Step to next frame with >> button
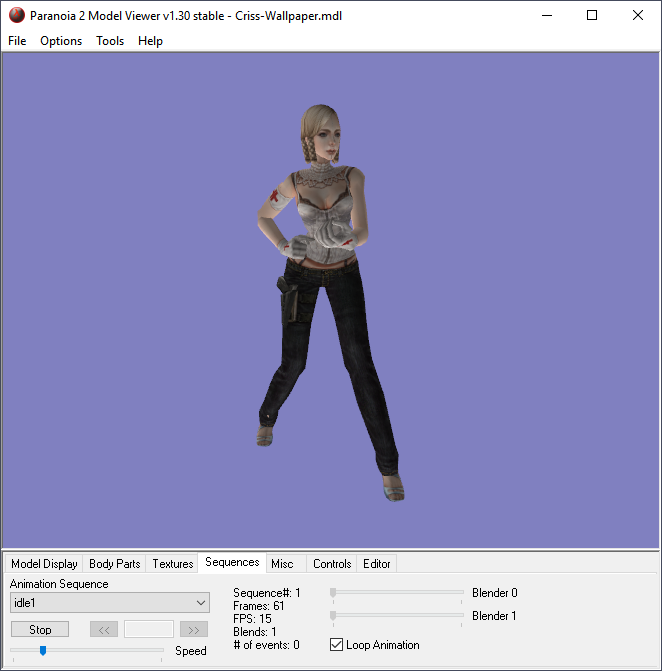Viewport: 662px width, 671px height. 194,629
